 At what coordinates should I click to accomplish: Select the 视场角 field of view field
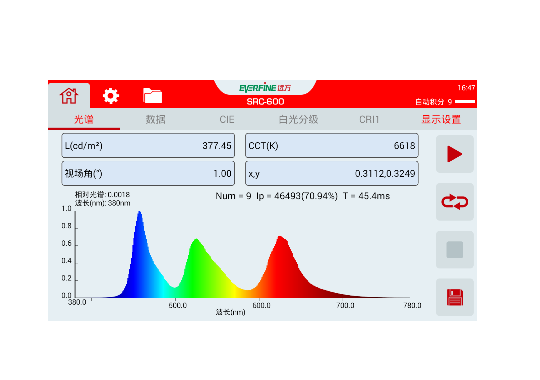click(148, 173)
